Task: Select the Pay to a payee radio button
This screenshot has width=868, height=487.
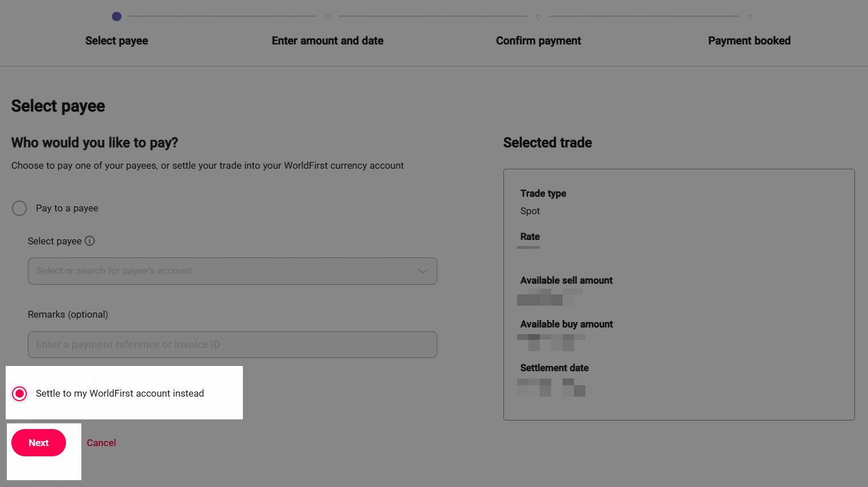Action: tap(19, 209)
